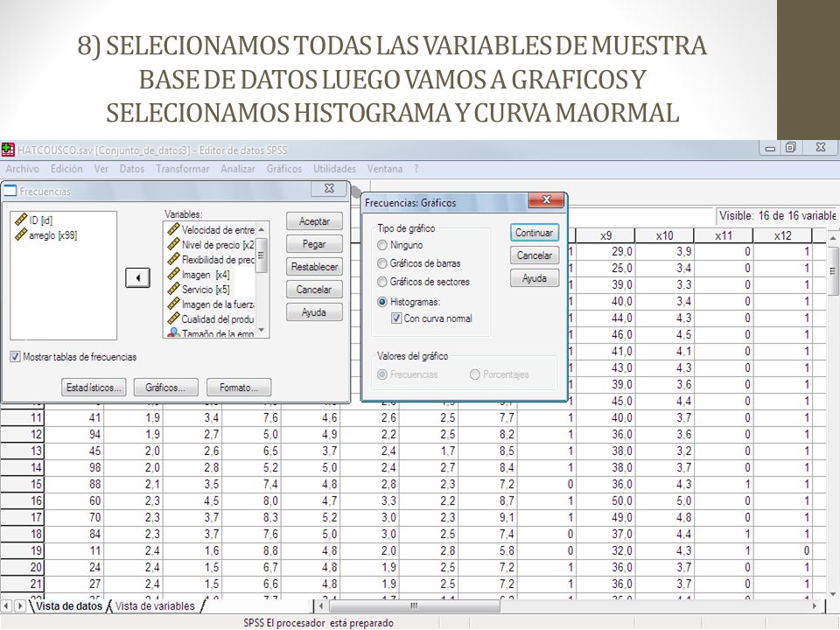The image size is (840, 630).
Task: Click the Frecuencias dialog window icon
Action: 10,191
